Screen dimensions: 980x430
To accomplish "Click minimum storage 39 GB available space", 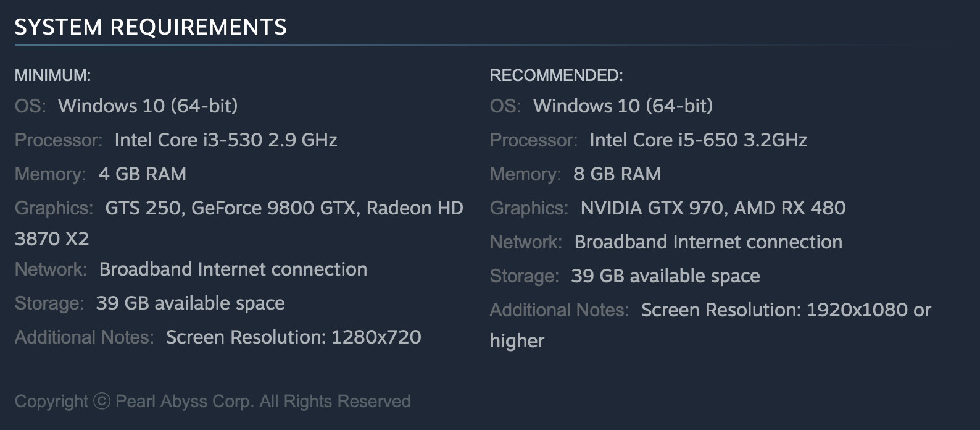I will pos(190,303).
